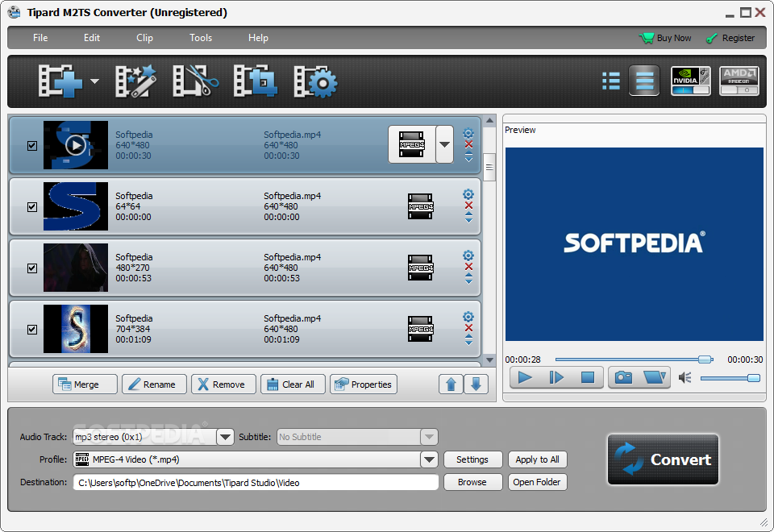The height and width of the screenshot is (532, 774).
Task: Open the video Effect magic wand tool
Action: 135,81
